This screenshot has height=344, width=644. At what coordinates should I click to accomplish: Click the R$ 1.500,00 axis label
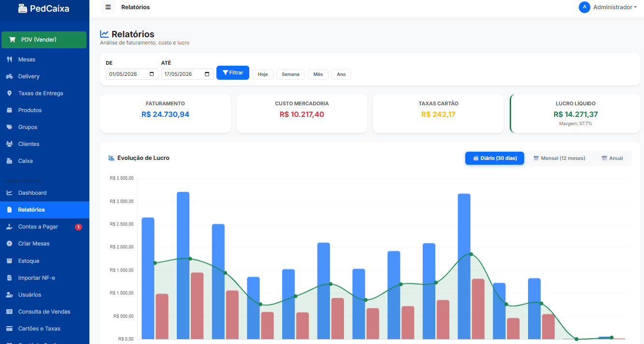122,270
